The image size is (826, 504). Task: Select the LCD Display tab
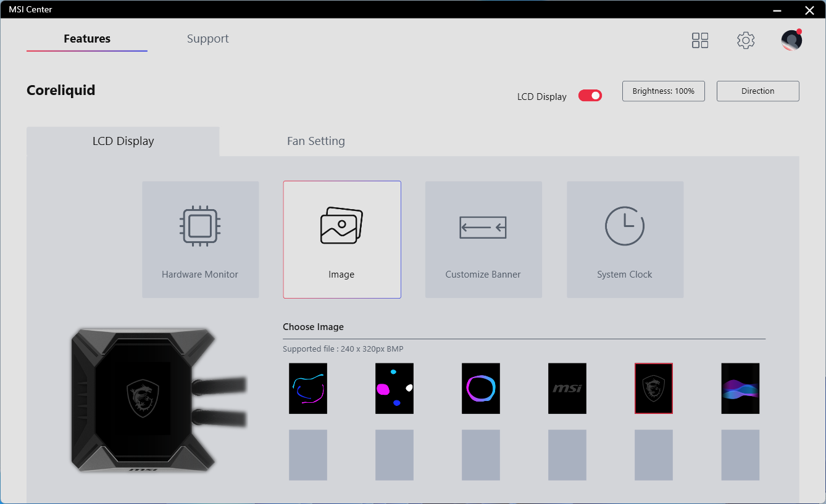(123, 141)
